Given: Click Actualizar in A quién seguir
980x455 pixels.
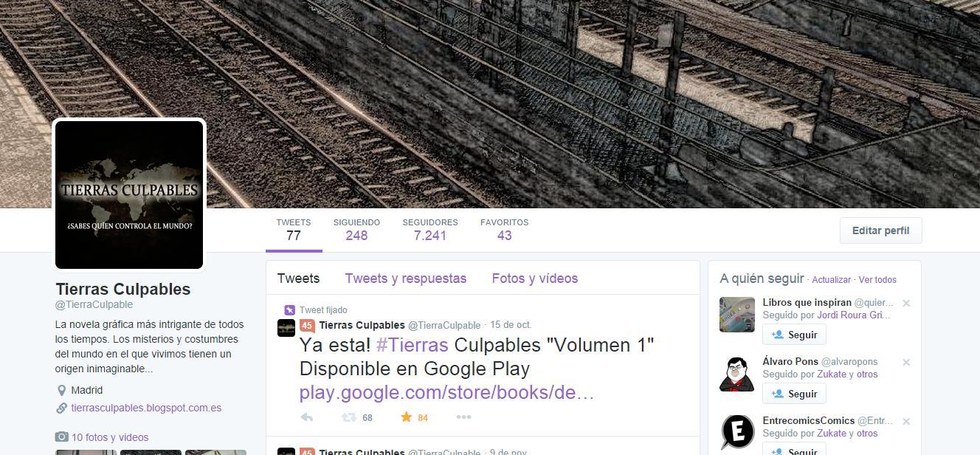Looking at the screenshot, I should (x=832, y=280).
